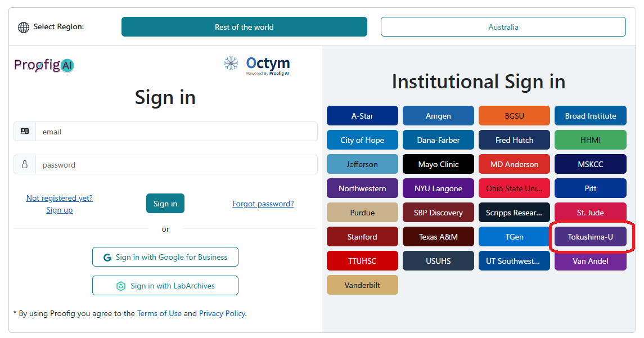Choose the Mayo Clinic institution button
The image size is (644, 338).
pyautogui.click(x=438, y=164)
